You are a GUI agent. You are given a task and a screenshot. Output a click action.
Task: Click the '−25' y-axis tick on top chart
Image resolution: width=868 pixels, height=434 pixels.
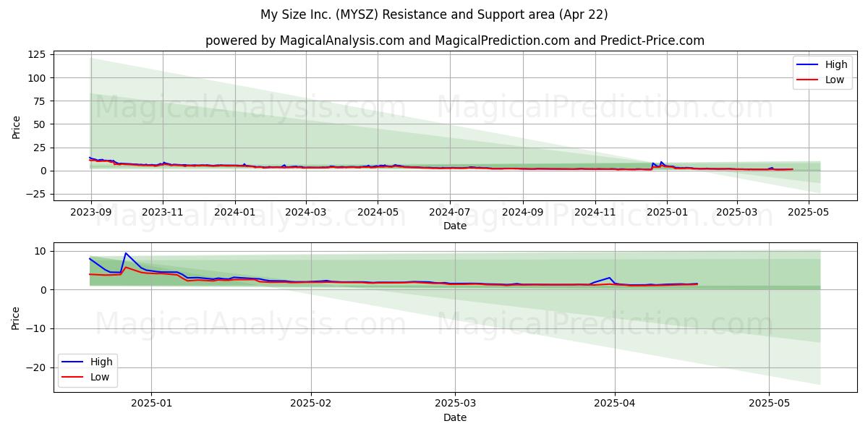click(x=36, y=194)
